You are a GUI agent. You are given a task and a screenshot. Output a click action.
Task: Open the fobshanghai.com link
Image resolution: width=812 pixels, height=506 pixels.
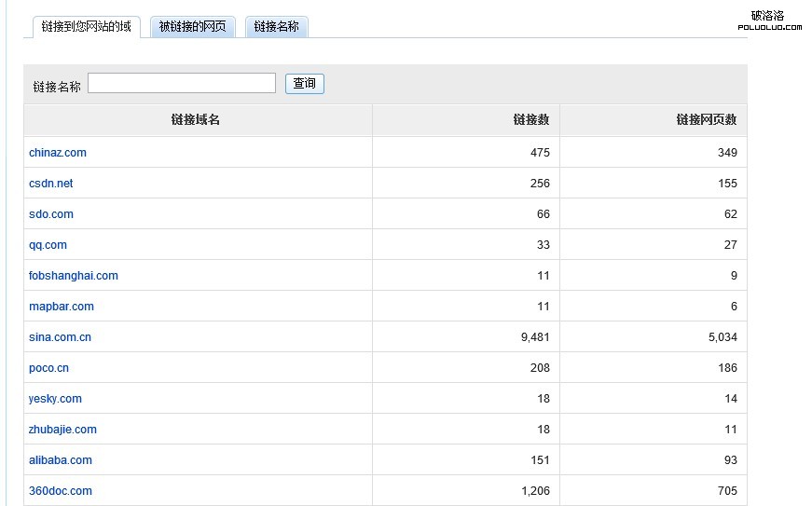[74, 276]
